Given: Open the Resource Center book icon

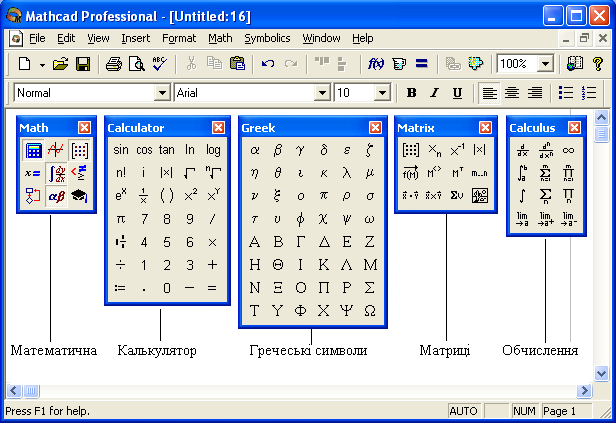Looking at the screenshot, I should (x=575, y=64).
